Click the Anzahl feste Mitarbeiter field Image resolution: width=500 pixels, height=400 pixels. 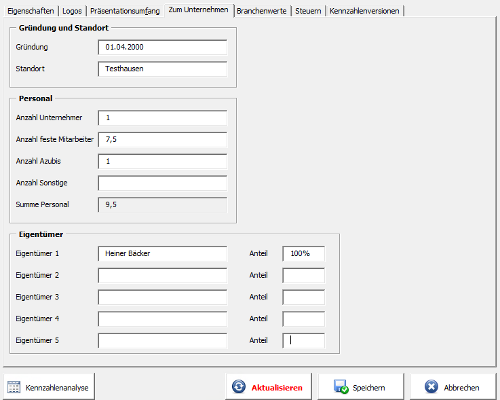point(163,140)
